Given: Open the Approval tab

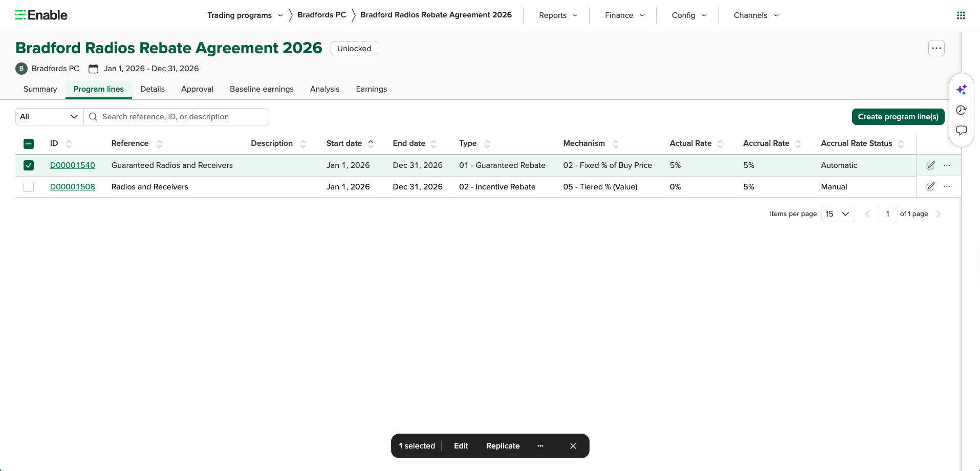Looking at the screenshot, I should coord(197,89).
